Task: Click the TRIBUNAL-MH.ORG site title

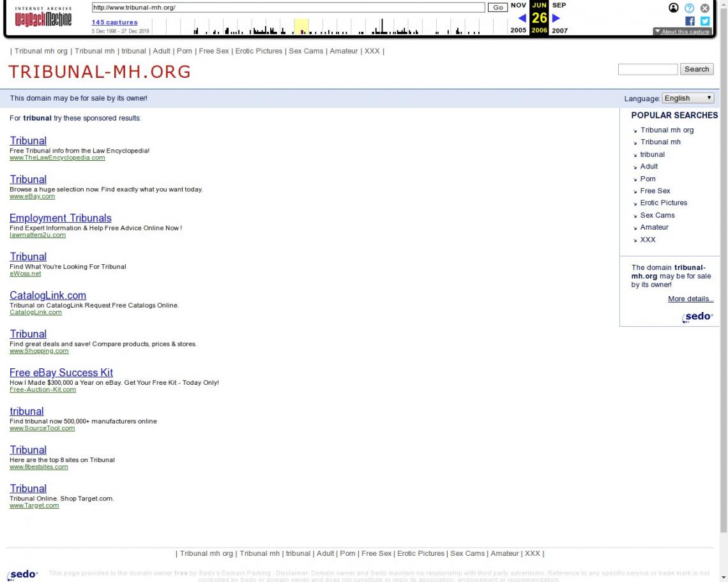Action: [x=100, y=71]
